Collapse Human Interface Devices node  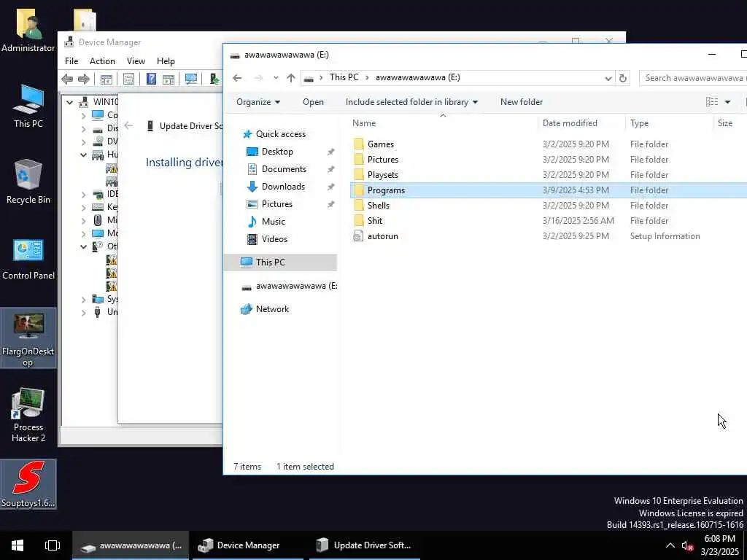tap(83, 155)
